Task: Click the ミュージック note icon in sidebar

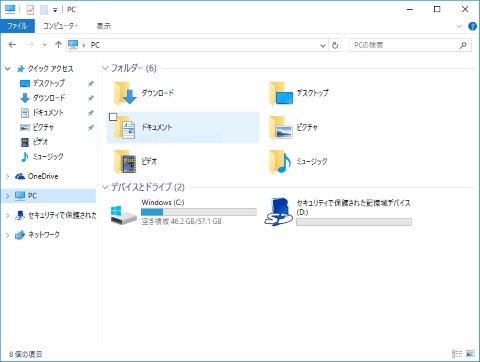Action: pyautogui.click(x=25, y=157)
